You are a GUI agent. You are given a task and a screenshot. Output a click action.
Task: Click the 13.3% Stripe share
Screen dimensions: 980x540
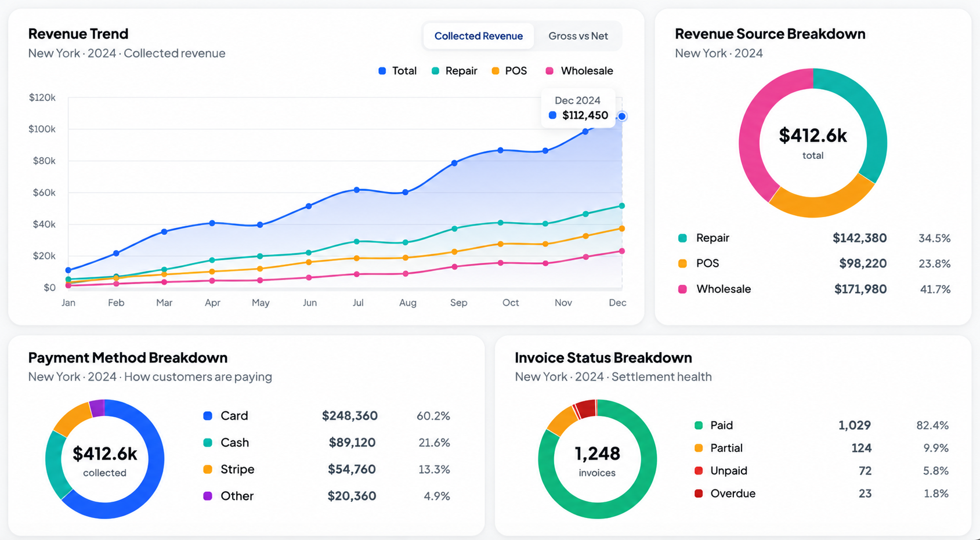434,469
